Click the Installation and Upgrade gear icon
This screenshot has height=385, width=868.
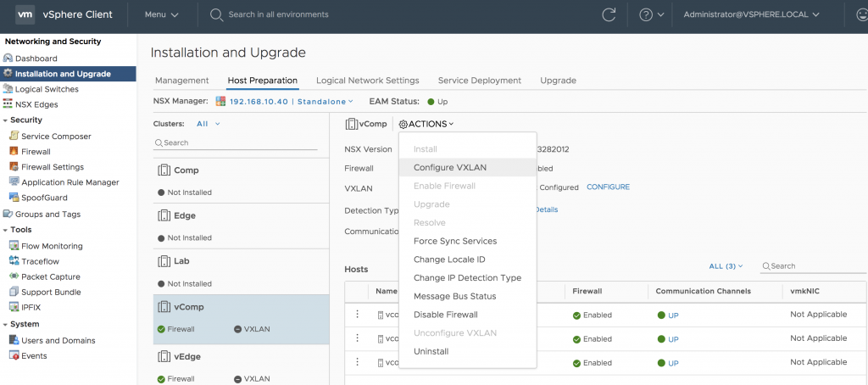(x=8, y=73)
